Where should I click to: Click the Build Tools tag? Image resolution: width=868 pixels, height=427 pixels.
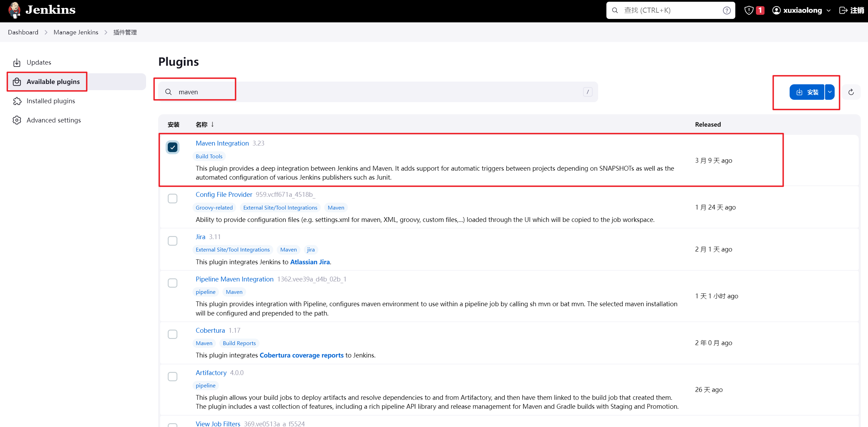209,156
